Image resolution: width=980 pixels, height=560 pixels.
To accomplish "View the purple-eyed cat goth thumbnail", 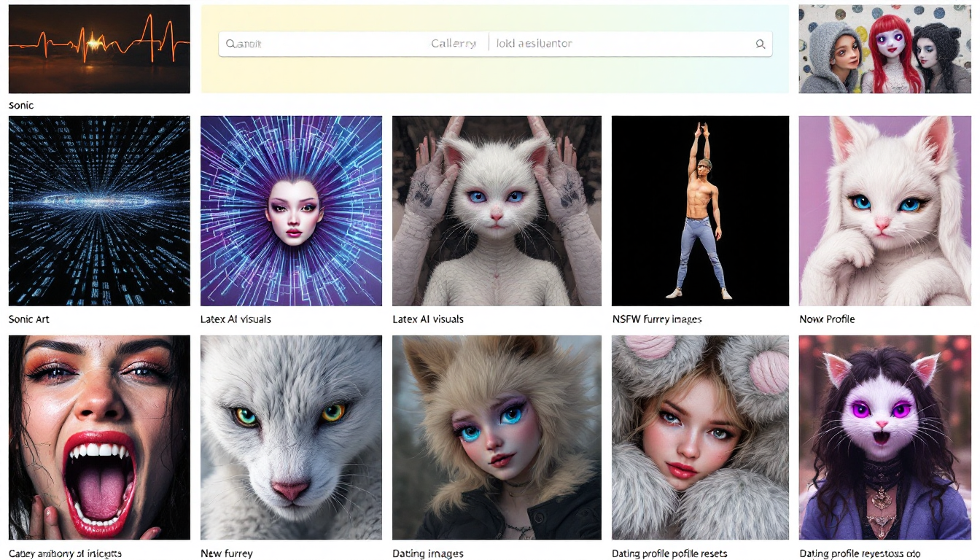I will pyautogui.click(x=885, y=436).
